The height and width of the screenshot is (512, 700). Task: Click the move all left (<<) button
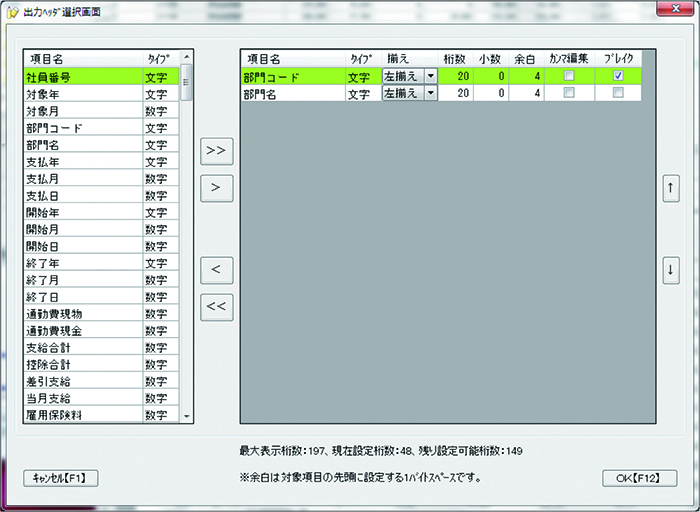[216, 307]
